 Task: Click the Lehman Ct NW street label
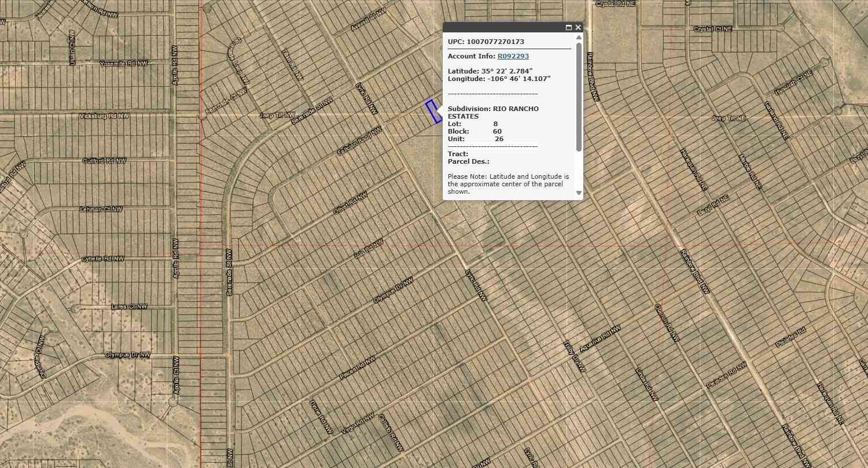pyautogui.click(x=102, y=209)
